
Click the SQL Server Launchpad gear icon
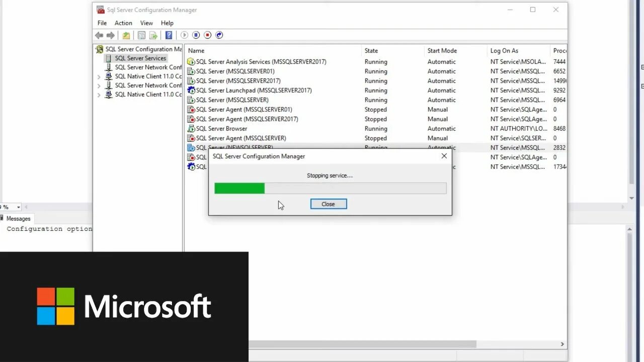coord(191,90)
